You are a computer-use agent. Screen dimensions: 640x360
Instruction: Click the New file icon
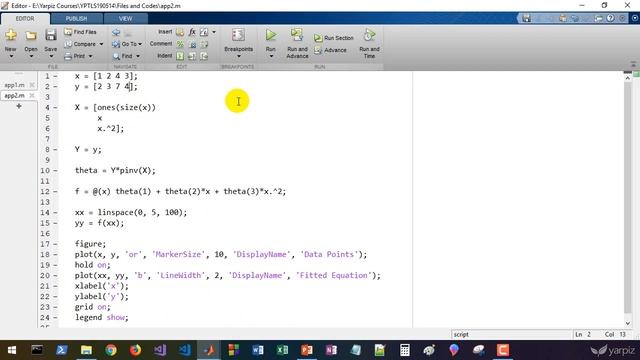pos(11,36)
